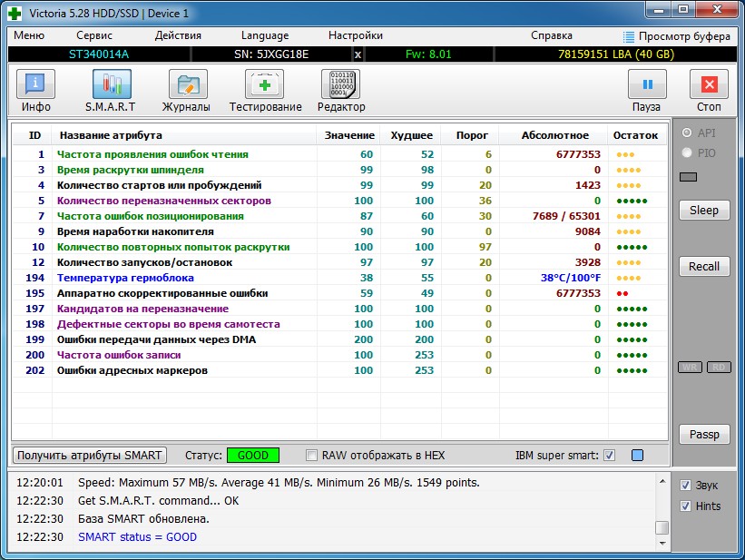745x560 pixels.
Task: Select the PIO radio button
Action: (x=687, y=152)
